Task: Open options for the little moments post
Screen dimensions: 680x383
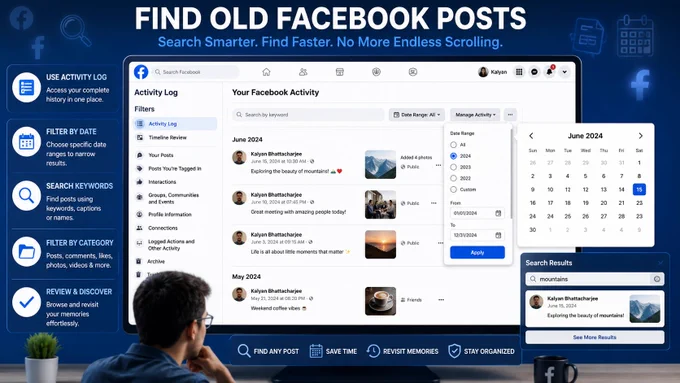Action: tap(441, 243)
